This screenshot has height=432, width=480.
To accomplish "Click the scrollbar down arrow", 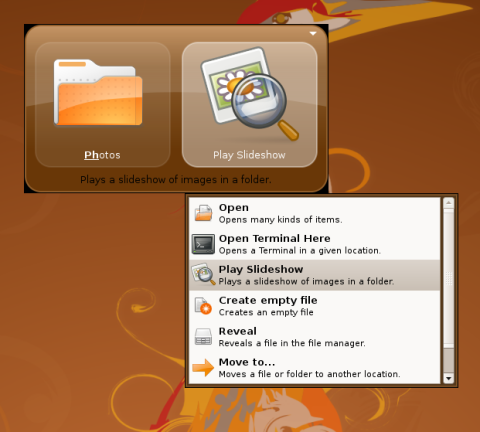I will click(449, 378).
